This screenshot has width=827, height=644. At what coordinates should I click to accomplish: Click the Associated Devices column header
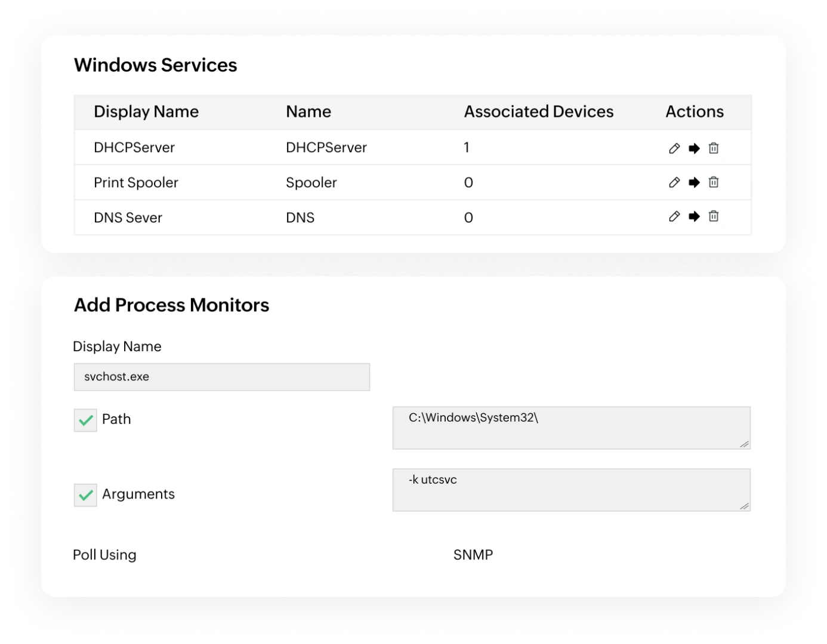pos(539,112)
